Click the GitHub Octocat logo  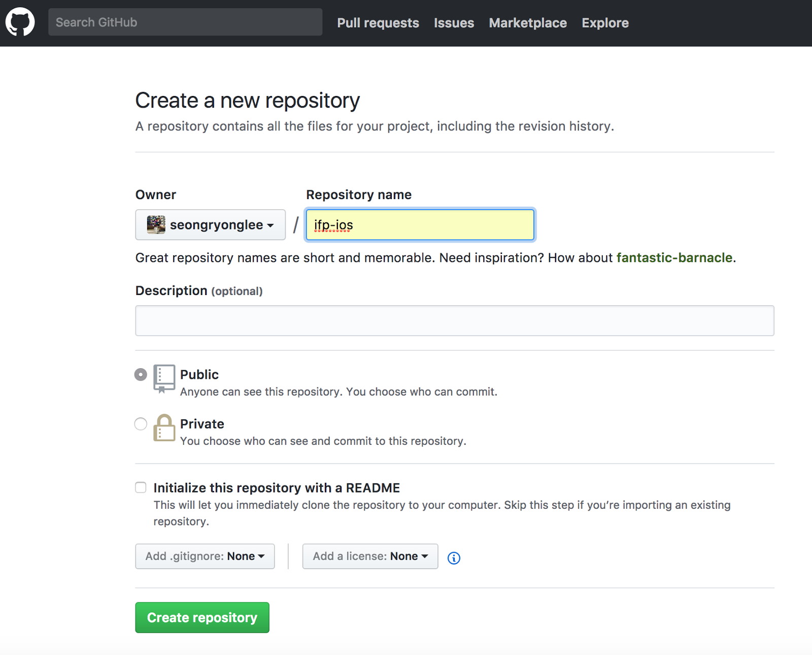20,22
